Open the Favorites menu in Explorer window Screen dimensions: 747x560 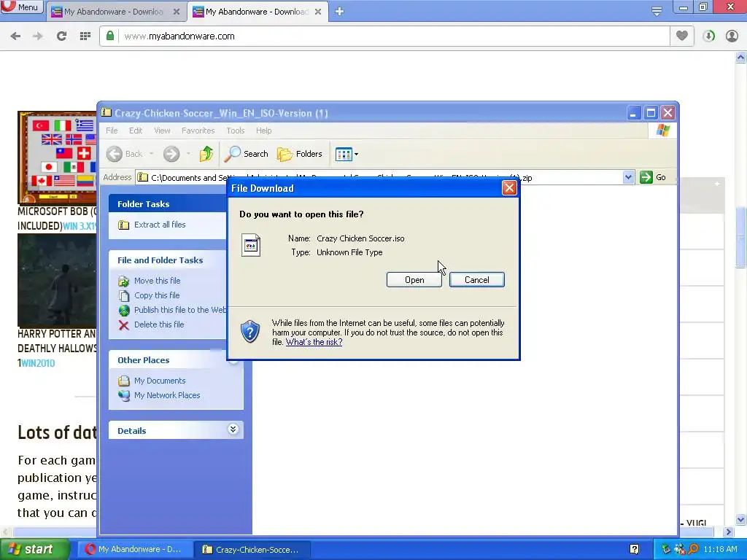coord(198,131)
